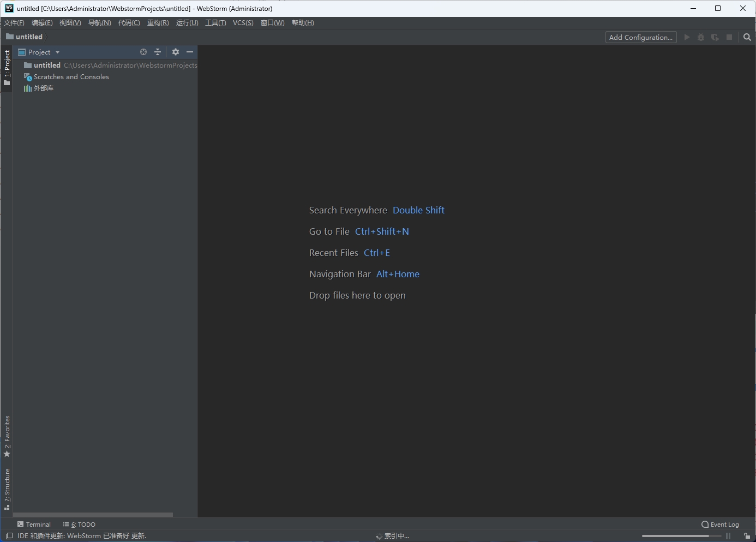Image resolution: width=756 pixels, height=542 pixels.
Task: Click the indexing progress bar
Action: coord(681,536)
